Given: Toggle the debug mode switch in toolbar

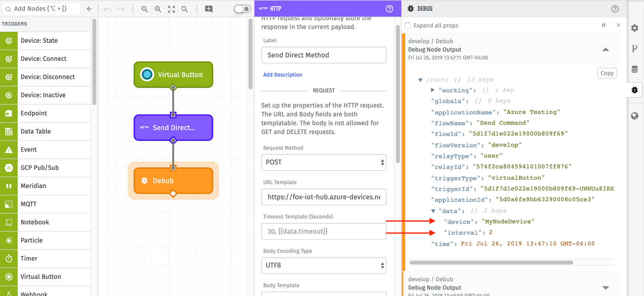Looking at the screenshot, I should (242, 9).
